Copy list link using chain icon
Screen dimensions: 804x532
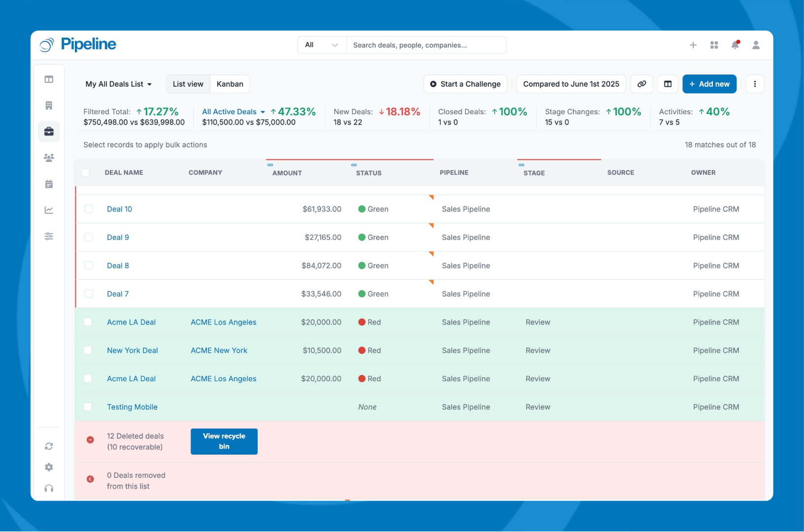tap(641, 84)
